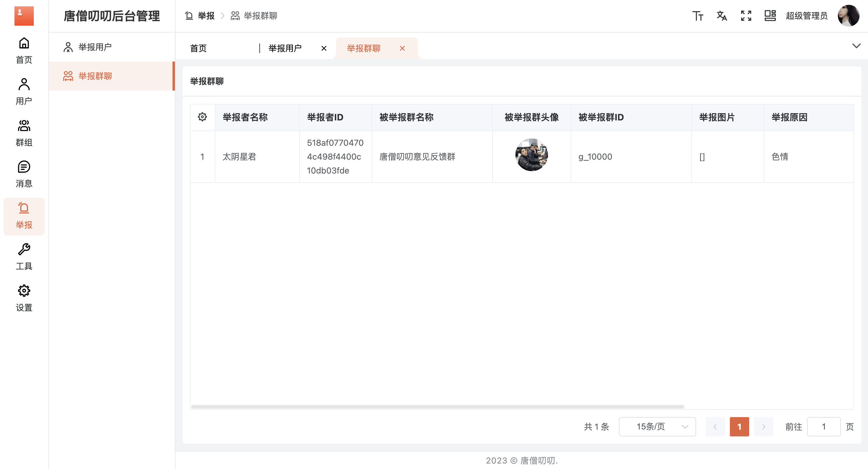Click the go-to page input field

point(823,426)
